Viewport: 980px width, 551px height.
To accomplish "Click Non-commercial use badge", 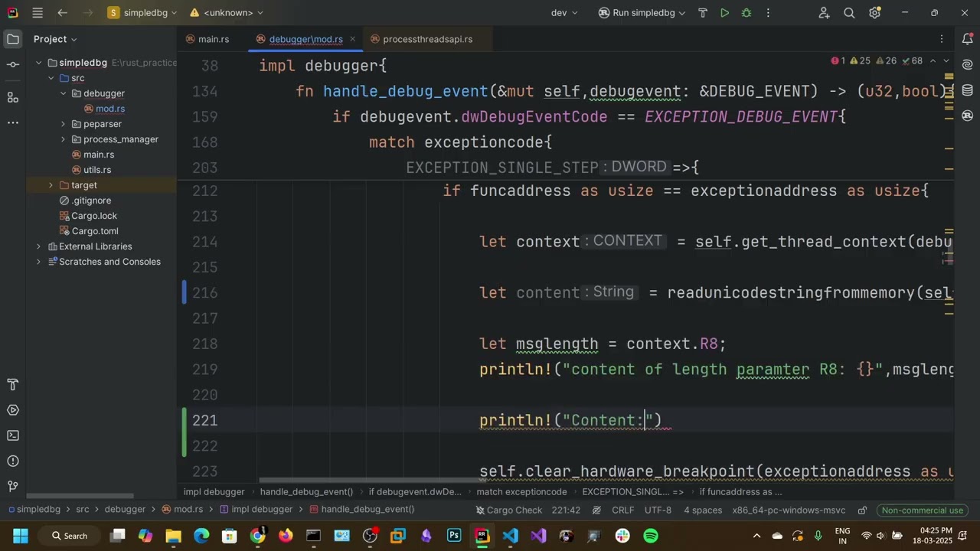I will pyautogui.click(x=922, y=510).
